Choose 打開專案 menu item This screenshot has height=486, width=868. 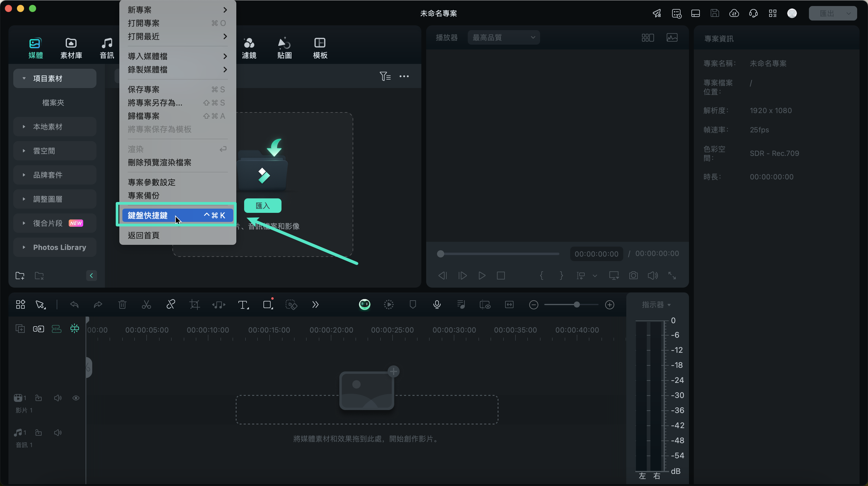coord(177,23)
